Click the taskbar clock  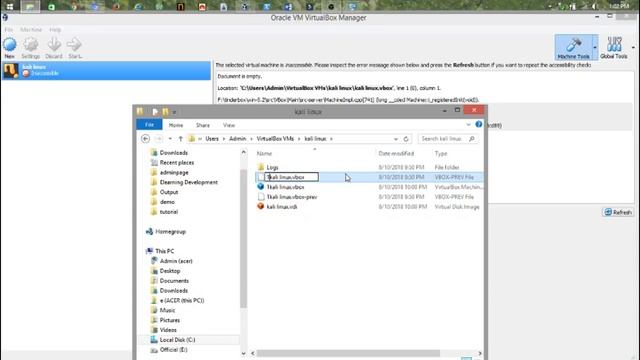(619, 6)
